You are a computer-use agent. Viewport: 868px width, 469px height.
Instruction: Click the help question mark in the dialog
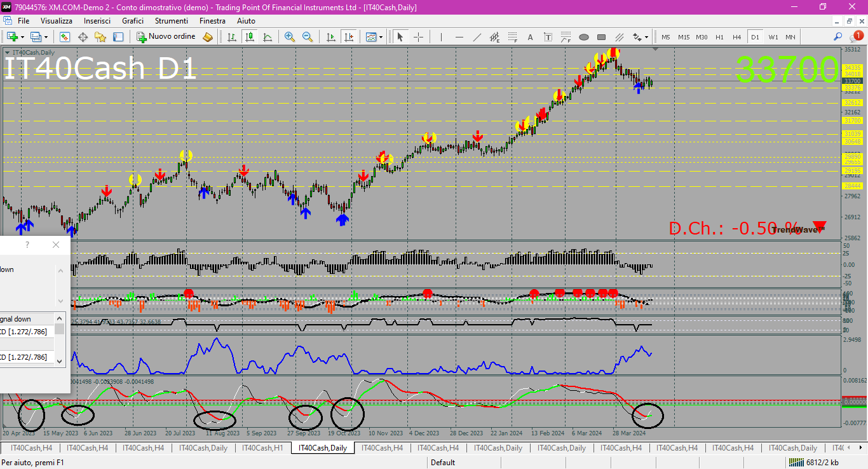(x=27, y=245)
